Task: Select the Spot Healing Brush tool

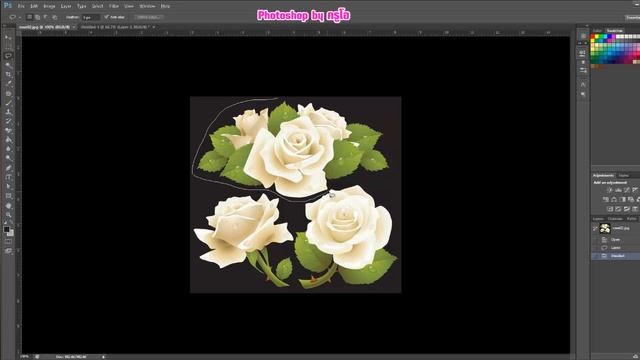Action: pyautogui.click(x=8, y=93)
